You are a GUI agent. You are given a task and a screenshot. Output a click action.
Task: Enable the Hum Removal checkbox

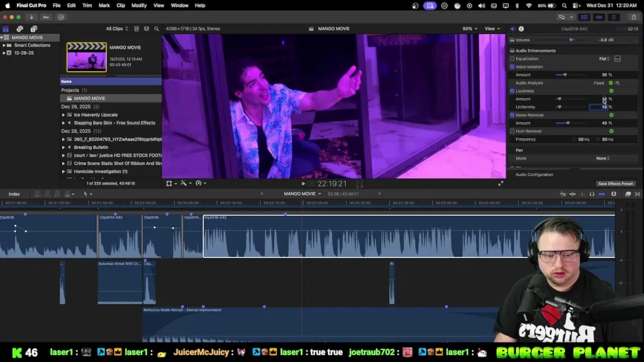(x=512, y=131)
